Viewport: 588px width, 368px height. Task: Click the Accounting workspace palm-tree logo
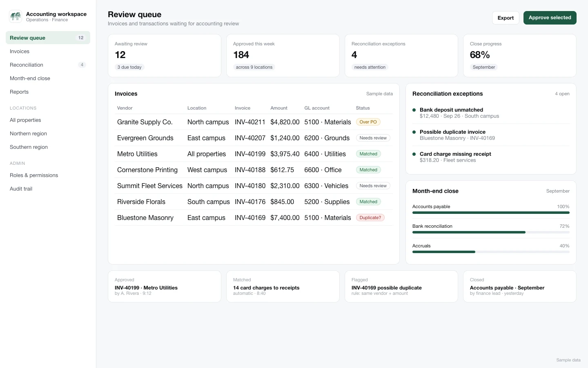pos(16,16)
